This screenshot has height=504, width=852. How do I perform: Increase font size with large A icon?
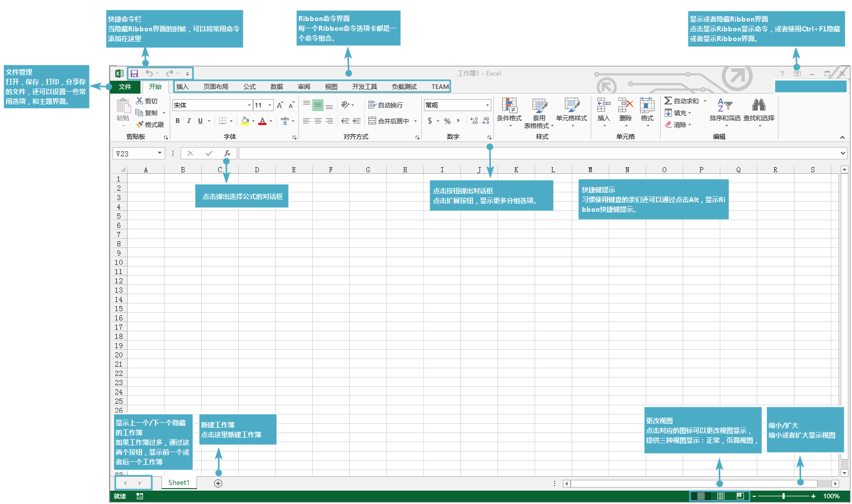pos(280,105)
